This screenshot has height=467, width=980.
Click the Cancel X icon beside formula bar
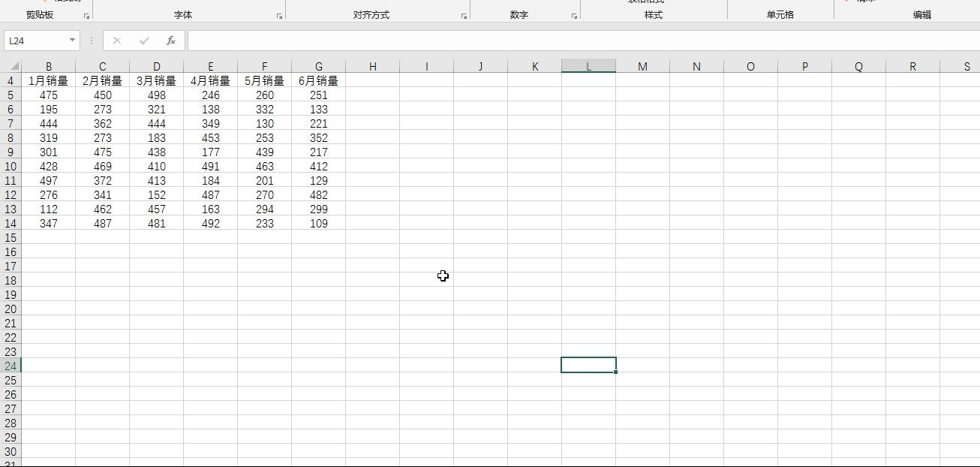117,41
